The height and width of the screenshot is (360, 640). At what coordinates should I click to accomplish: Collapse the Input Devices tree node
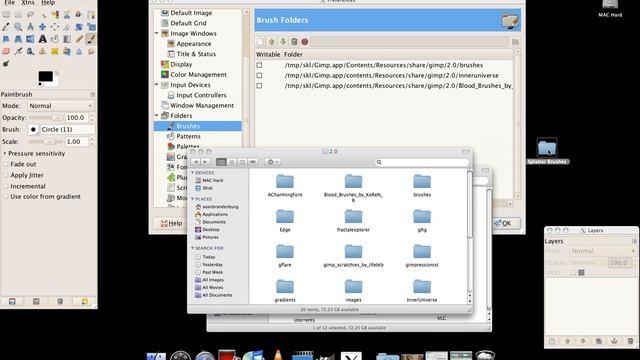coord(157,85)
